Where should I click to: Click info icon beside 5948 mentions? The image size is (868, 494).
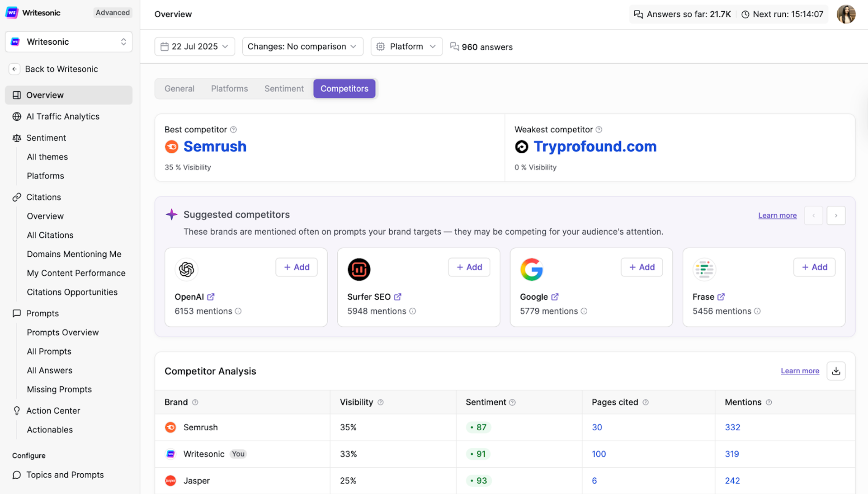412,311
